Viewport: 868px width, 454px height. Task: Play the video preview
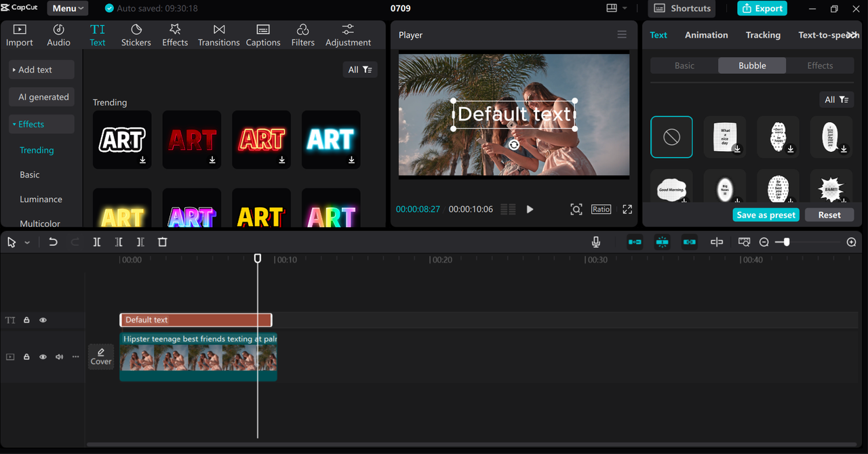(x=530, y=209)
